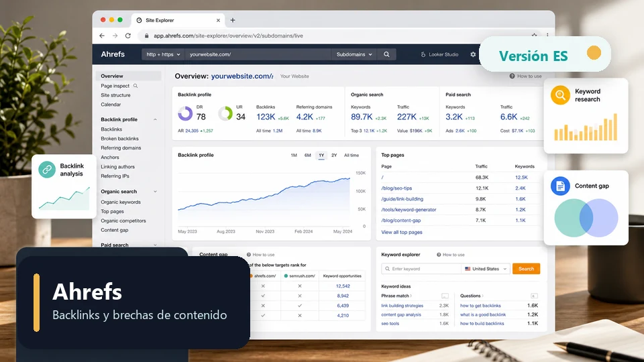Click the Content gap document icon
Viewport: 644px width, 362px height.
coord(560,186)
